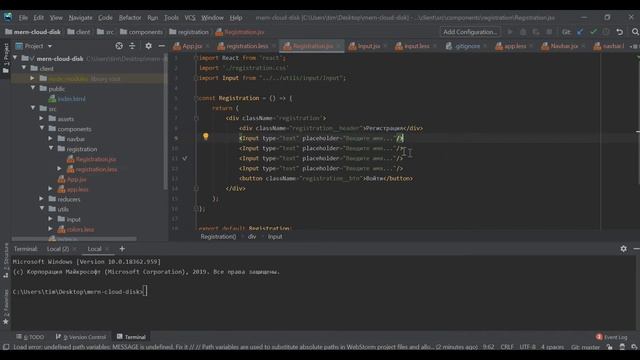The image size is (640, 360).
Task: Hide the terminal panel with minus icon
Action: click(x=636, y=249)
